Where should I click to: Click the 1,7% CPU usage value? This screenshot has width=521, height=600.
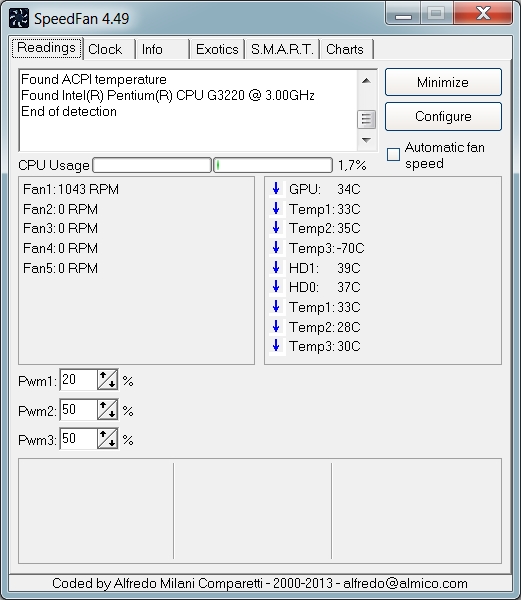(352, 166)
